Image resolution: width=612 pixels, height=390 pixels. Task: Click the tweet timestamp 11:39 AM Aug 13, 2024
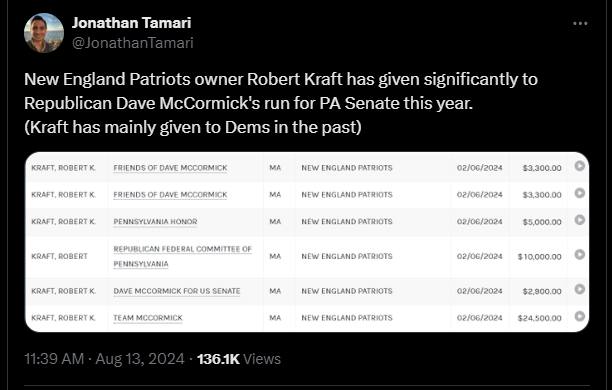pos(104,359)
